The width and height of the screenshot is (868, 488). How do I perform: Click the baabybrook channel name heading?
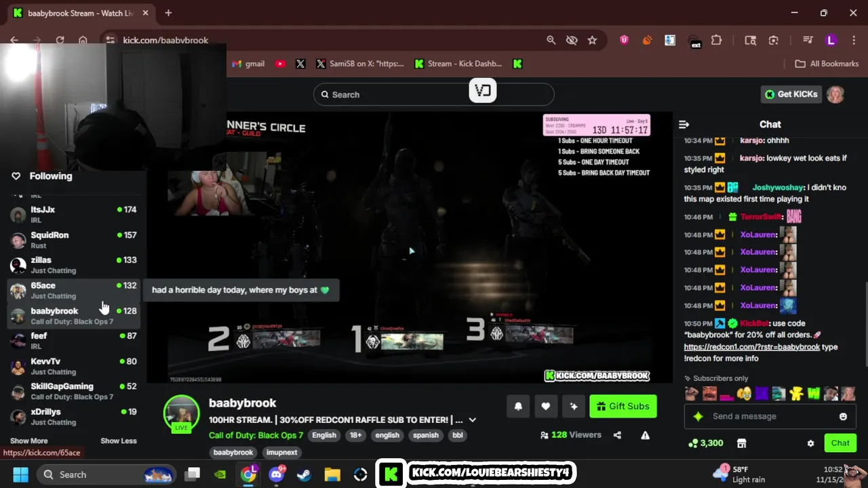pos(242,403)
